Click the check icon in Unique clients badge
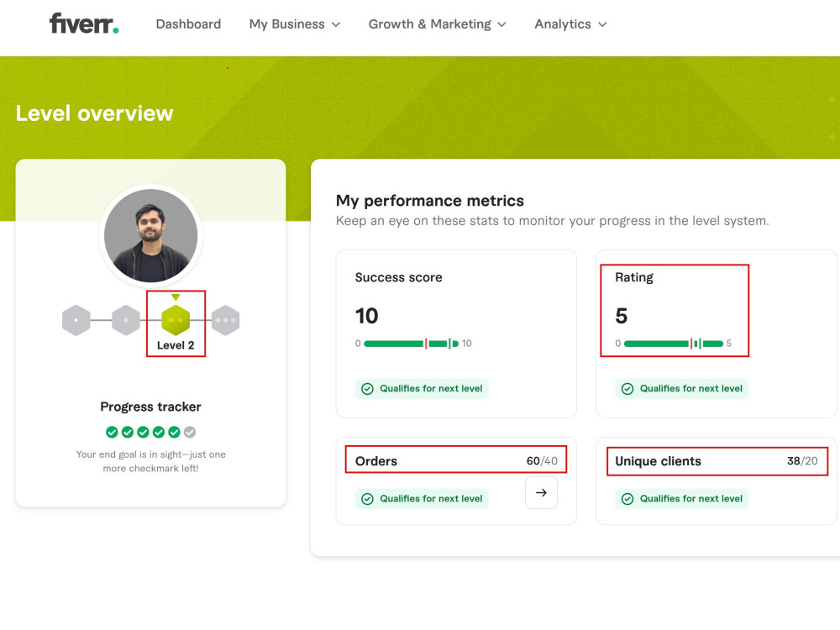Image resolution: width=840 pixels, height=630 pixels. [x=627, y=499]
